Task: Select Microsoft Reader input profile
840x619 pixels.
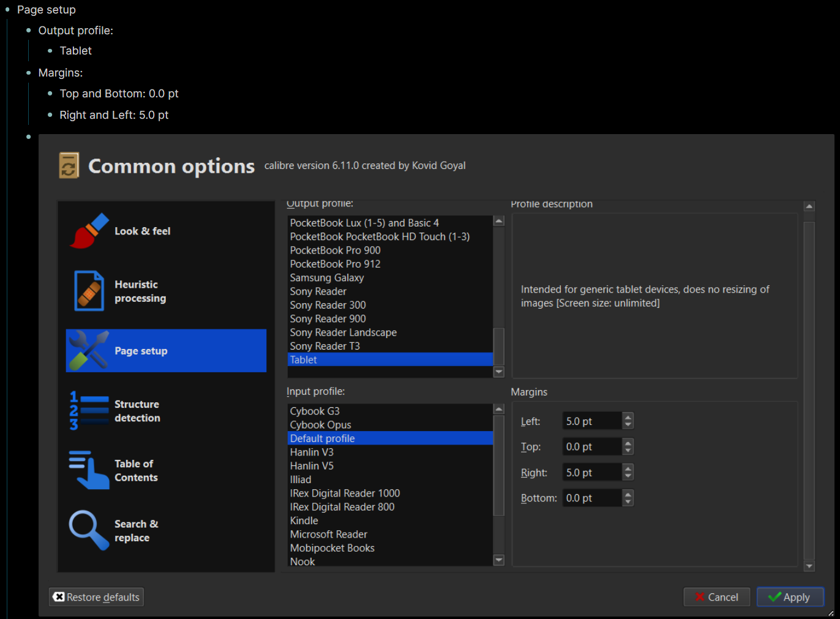Action: [329, 535]
